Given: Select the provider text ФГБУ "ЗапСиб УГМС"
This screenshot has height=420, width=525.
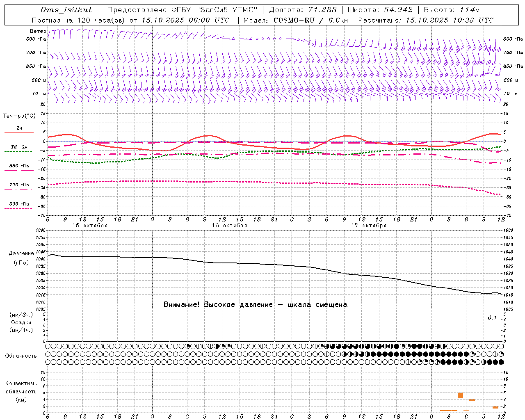Looking at the screenshot, I should 215,10.
